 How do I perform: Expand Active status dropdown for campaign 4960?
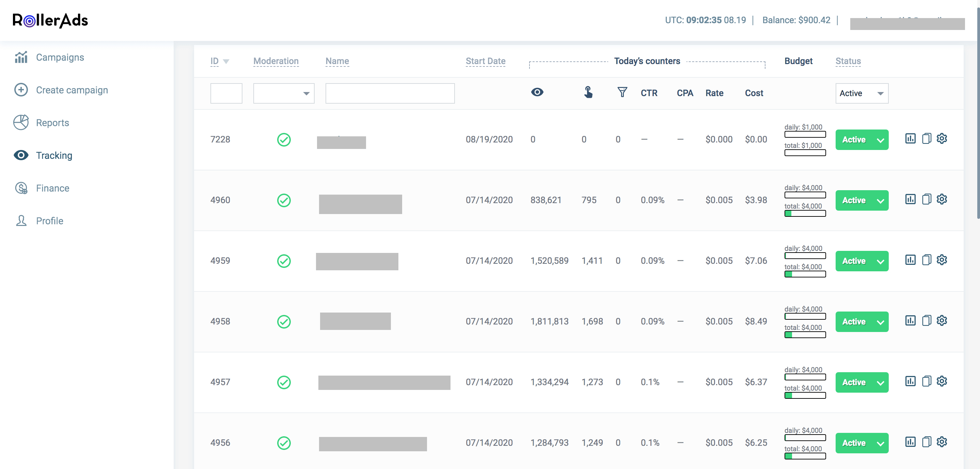tap(880, 201)
